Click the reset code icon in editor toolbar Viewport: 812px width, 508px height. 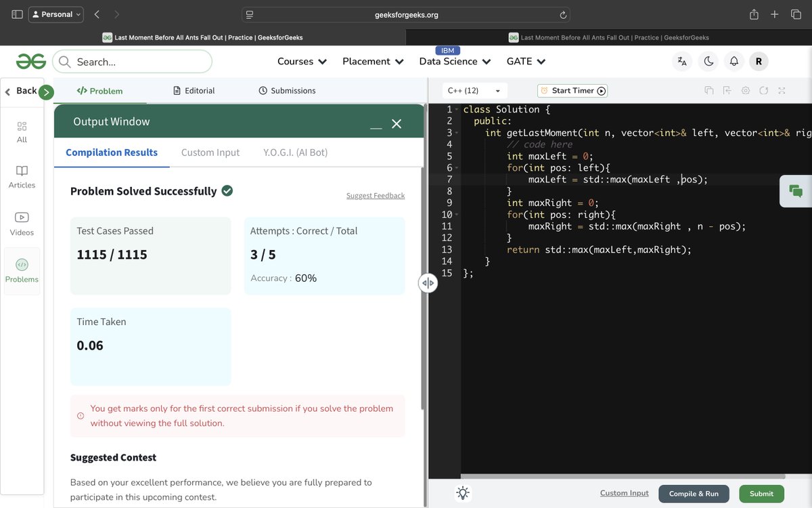coord(764,91)
